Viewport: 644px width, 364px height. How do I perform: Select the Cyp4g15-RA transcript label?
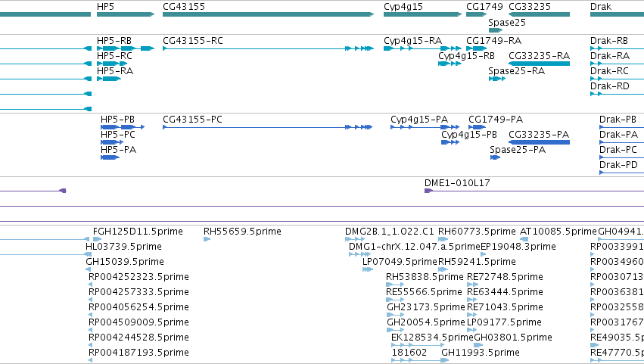tap(412, 41)
